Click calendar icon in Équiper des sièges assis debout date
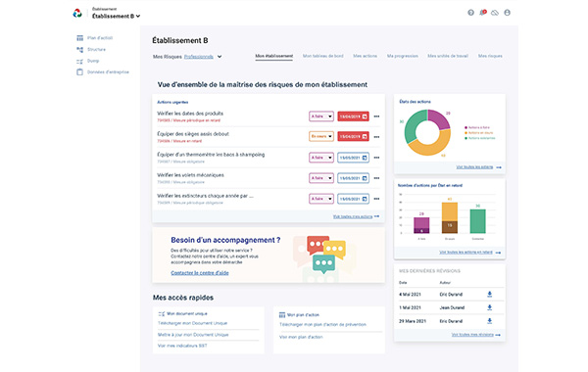This screenshot has width=588, height=372. (365, 137)
